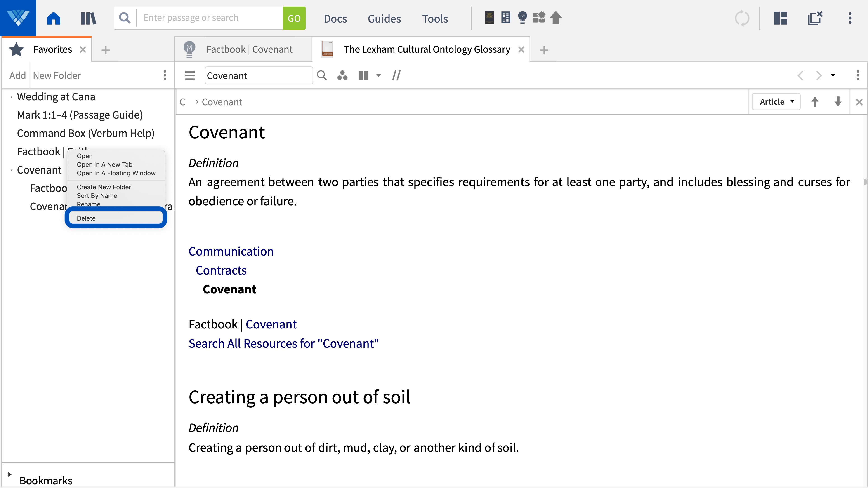Image resolution: width=868 pixels, height=488 pixels.
Task: Click the double-slash parallel resources icon
Action: pos(396,75)
